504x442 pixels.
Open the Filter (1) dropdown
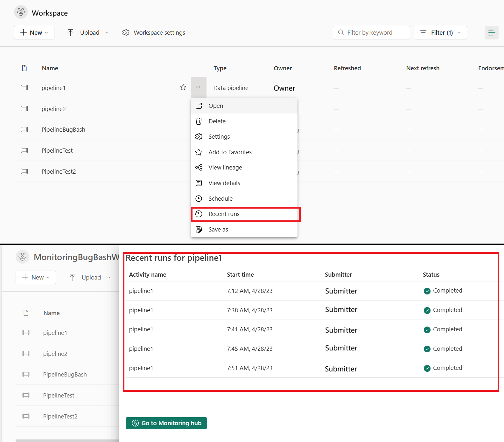tap(440, 33)
